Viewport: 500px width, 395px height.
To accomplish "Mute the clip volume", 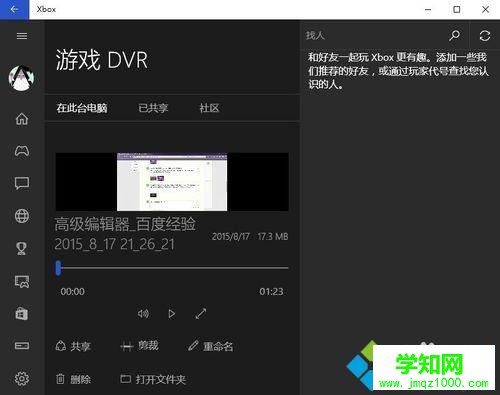I will pyautogui.click(x=143, y=313).
